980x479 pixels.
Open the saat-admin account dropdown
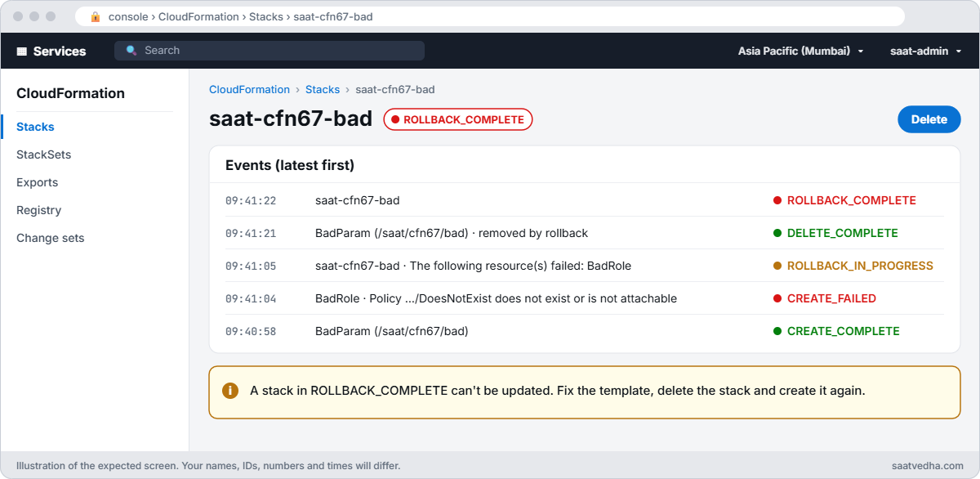925,51
